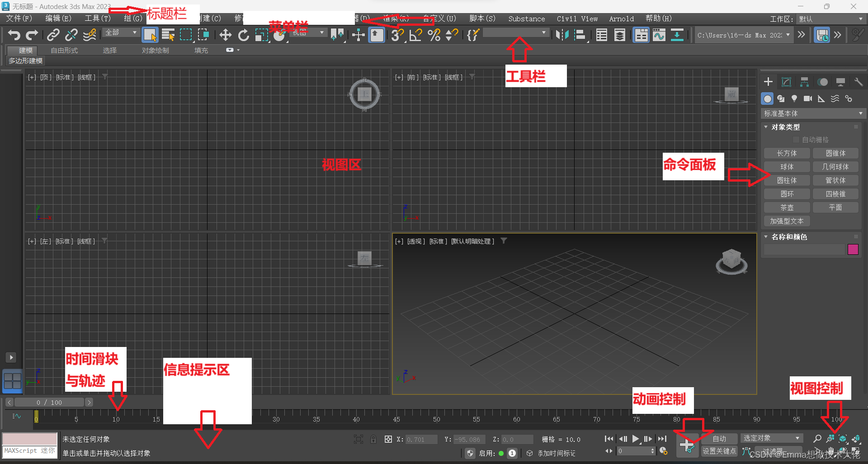Toggle 3D Snaps icon

coord(397,35)
